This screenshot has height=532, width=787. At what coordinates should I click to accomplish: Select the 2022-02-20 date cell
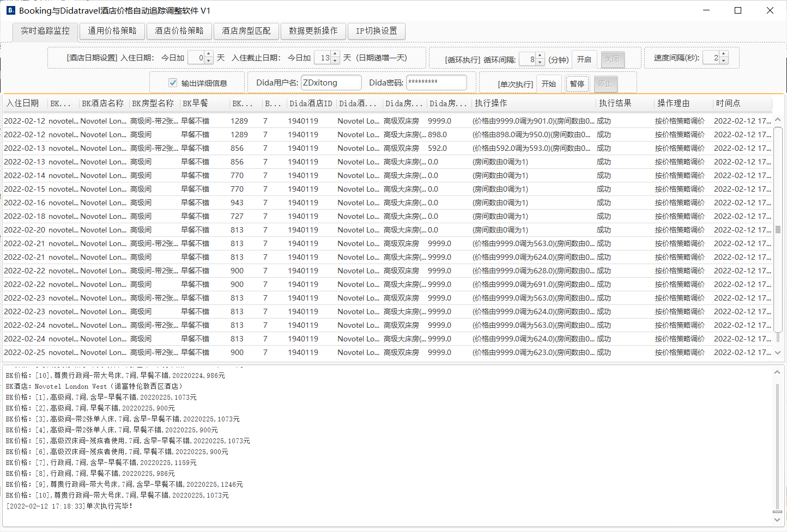[x=25, y=230]
